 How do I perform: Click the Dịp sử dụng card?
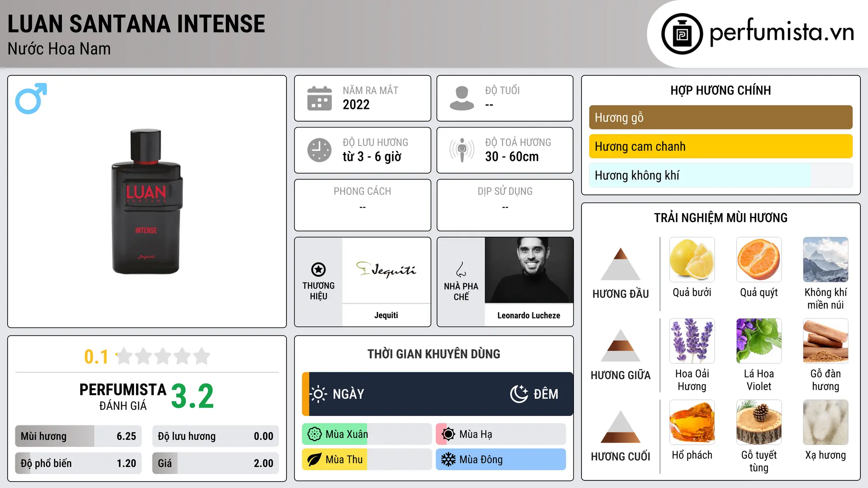(505, 205)
